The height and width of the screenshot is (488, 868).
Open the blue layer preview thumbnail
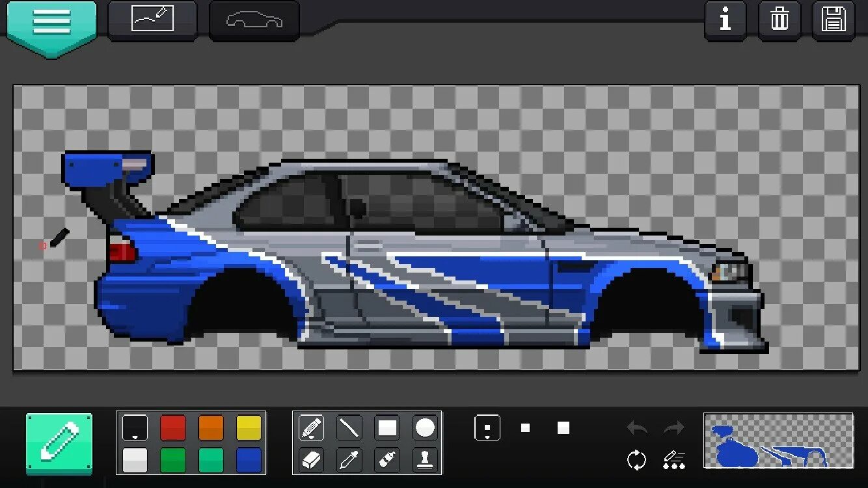[778, 441]
